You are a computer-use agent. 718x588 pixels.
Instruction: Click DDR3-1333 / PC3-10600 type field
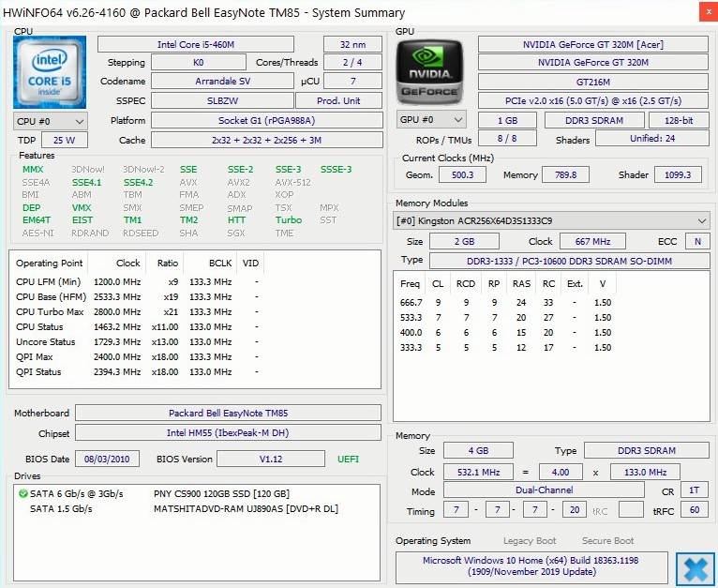click(569, 261)
